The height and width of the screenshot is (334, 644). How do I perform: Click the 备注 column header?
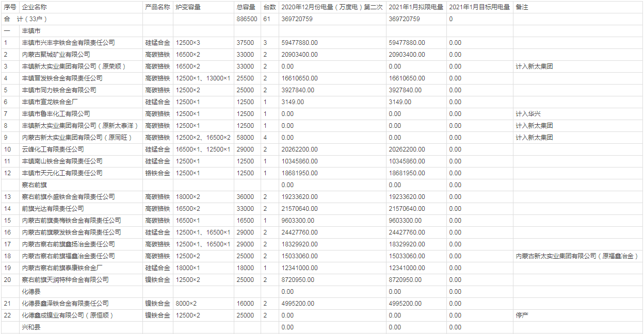click(522, 7)
